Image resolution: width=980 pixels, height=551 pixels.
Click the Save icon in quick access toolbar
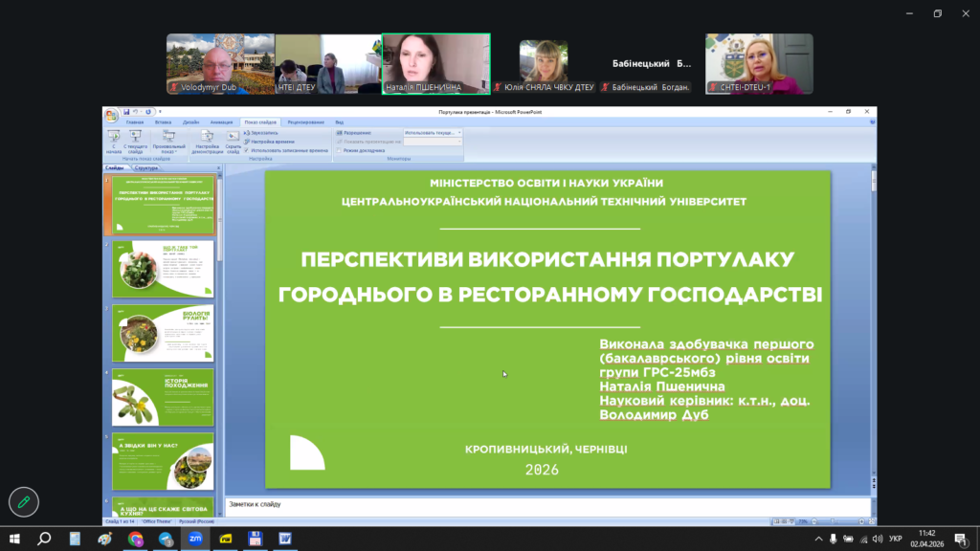124,112
